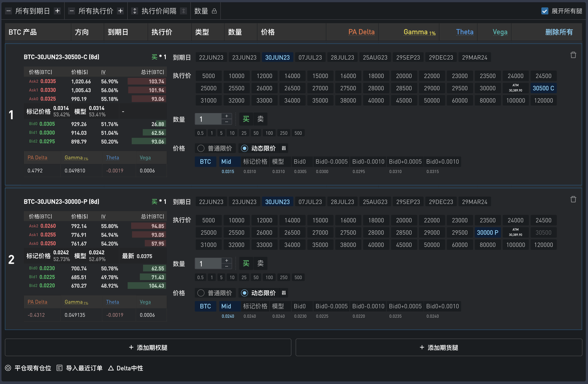Click 删除所有 link in table header
Image resolution: width=588 pixels, height=384 pixels.
559,32
